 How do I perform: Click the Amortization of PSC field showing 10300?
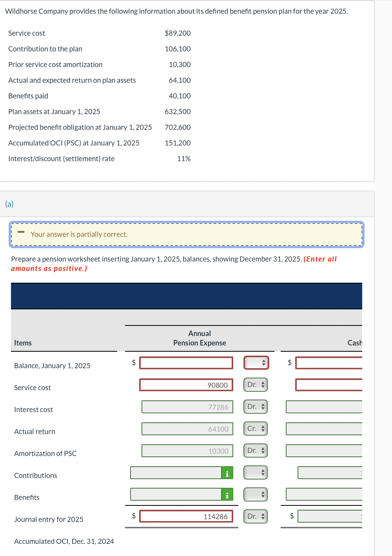tap(187, 451)
